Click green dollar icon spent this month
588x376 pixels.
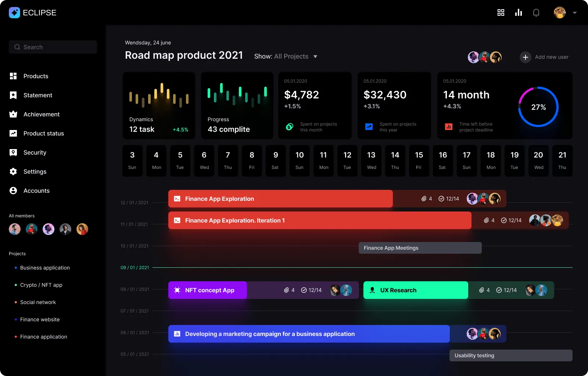pyautogui.click(x=290, y=127)
